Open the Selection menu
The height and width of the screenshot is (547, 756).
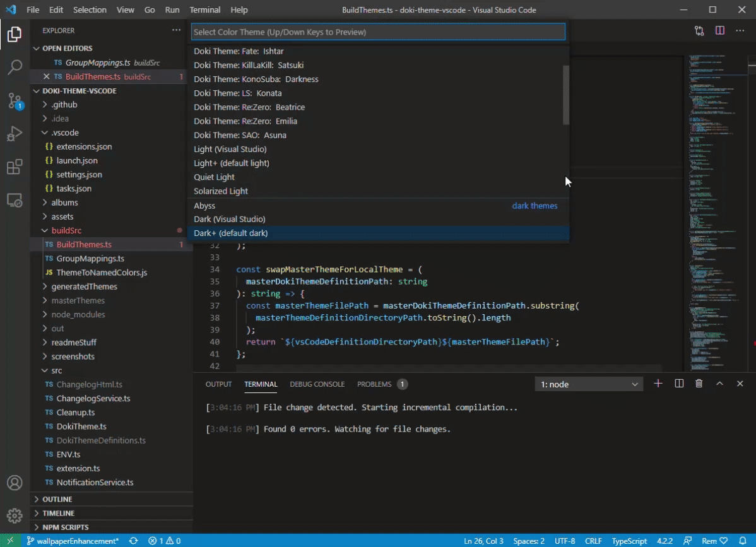90,9
